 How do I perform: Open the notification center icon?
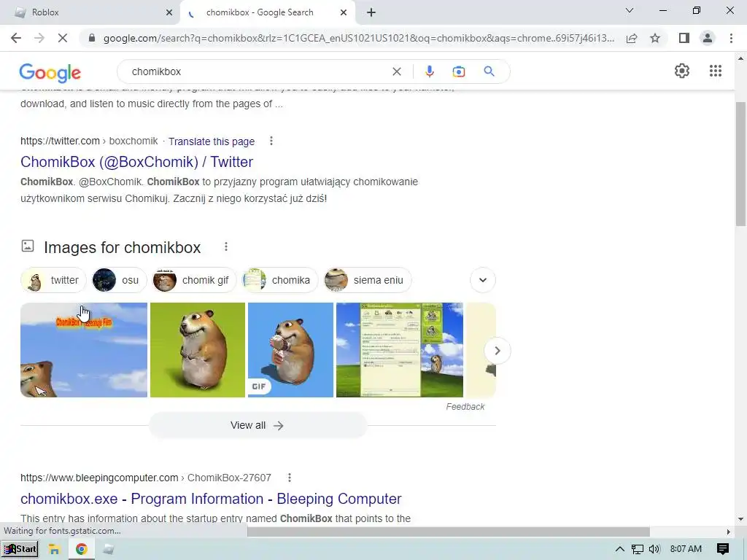pos(722,549)
